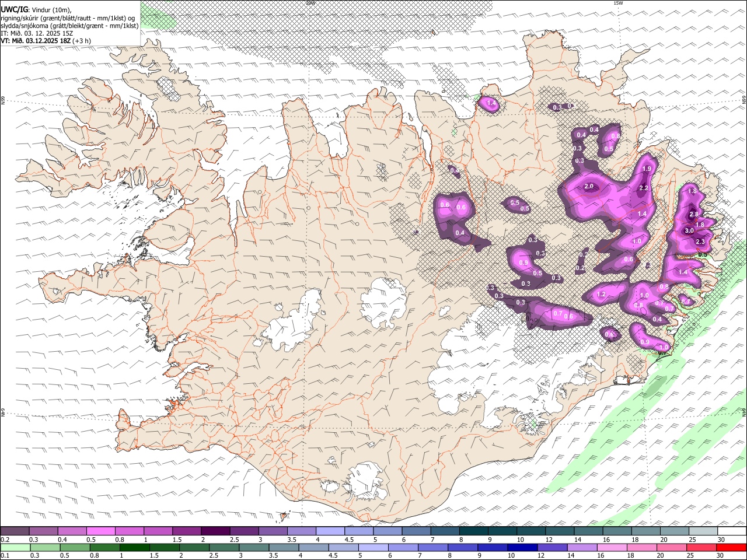
Task: Click the 'slydda/snjókoma' header description line
Action: 69,26
